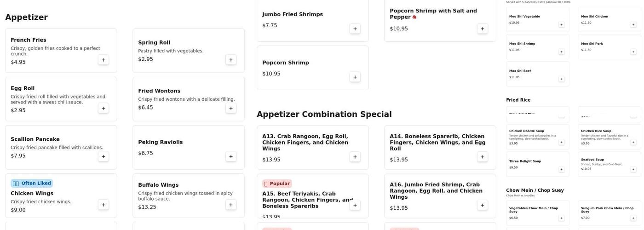Click the Buffalo Wings plus icon
644x230 pixels.
pos(231,205)
